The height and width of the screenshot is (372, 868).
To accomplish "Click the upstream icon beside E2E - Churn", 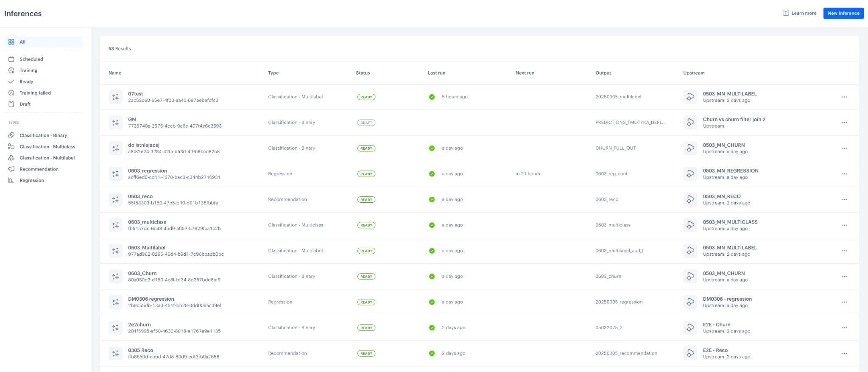I will click(690, 328).
